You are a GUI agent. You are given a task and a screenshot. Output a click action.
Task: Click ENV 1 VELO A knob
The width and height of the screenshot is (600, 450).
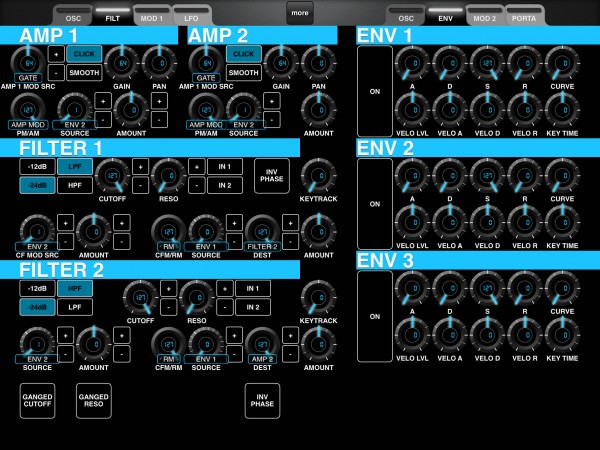tap(450, 110)
